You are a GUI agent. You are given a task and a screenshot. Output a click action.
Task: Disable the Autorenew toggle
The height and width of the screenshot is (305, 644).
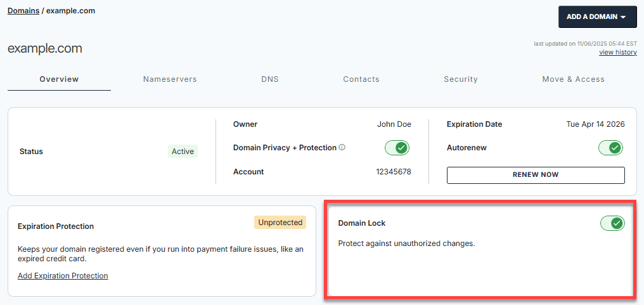(611, 148)
